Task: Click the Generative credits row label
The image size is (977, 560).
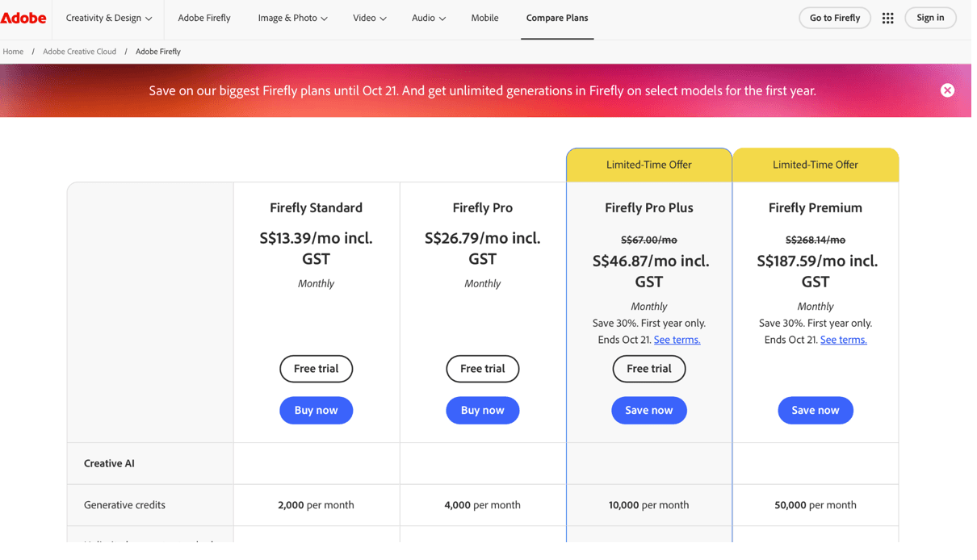Action: 124,505
